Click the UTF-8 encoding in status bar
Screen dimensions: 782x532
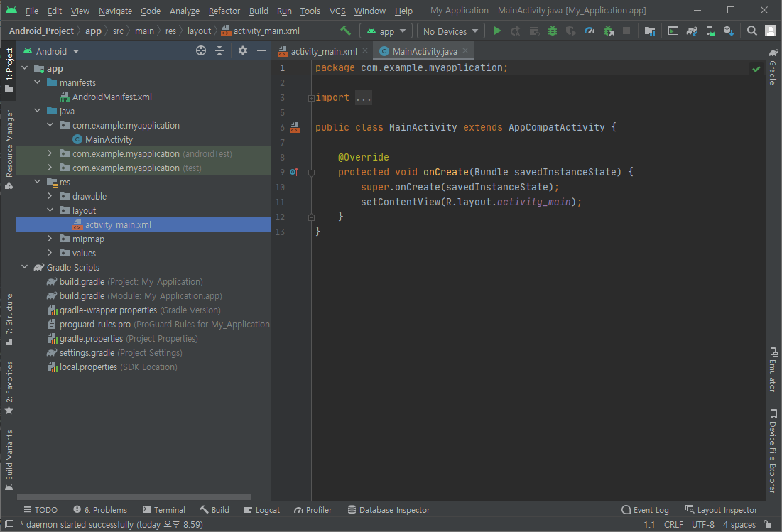pyautogui.click(x=702, y=524)
